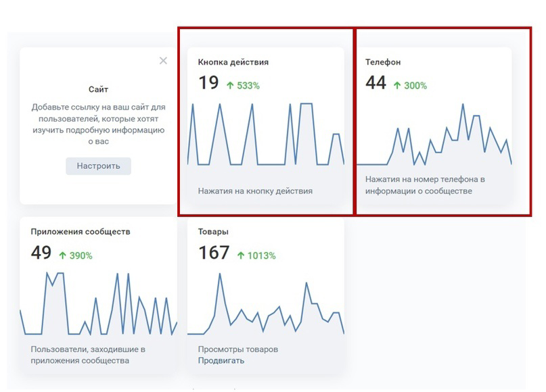This screenshot has width=546, height=392.
Task: Click the 167 product views number
Action: tap(214, 253)
